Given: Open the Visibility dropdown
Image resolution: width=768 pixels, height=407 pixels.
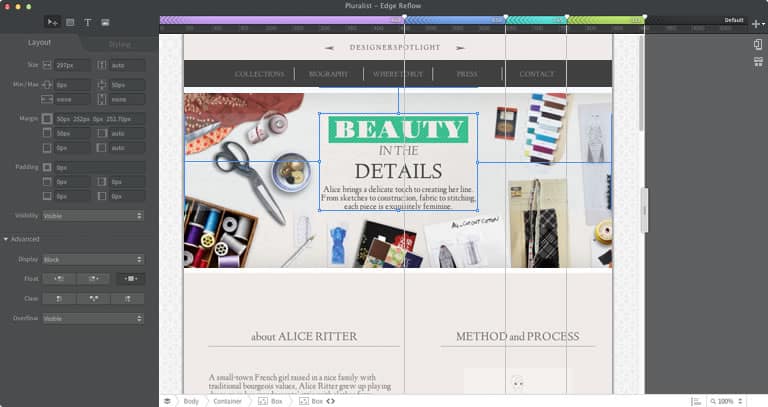Looking at the screenshot, I should pyautogui.click(x=93, y=215).
